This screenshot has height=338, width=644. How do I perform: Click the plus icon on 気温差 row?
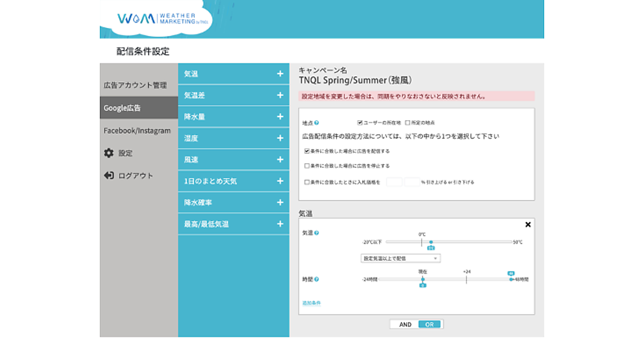point(280,95)
